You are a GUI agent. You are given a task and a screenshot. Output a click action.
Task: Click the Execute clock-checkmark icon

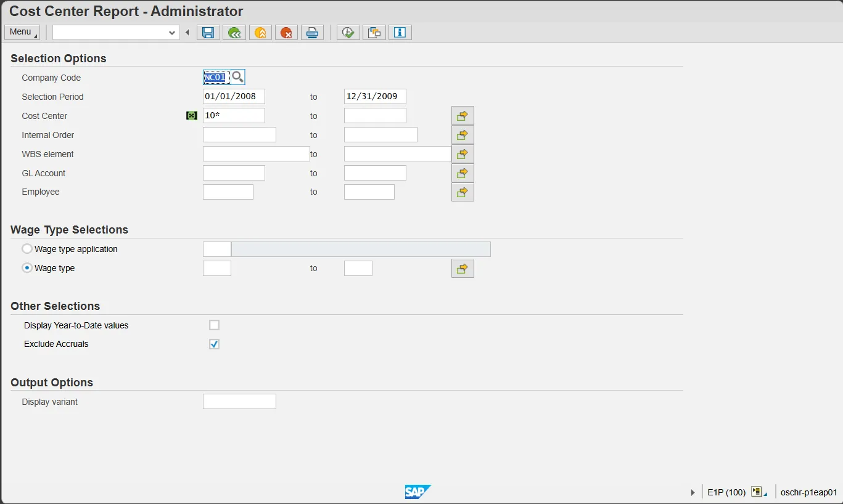click(348, 33)
